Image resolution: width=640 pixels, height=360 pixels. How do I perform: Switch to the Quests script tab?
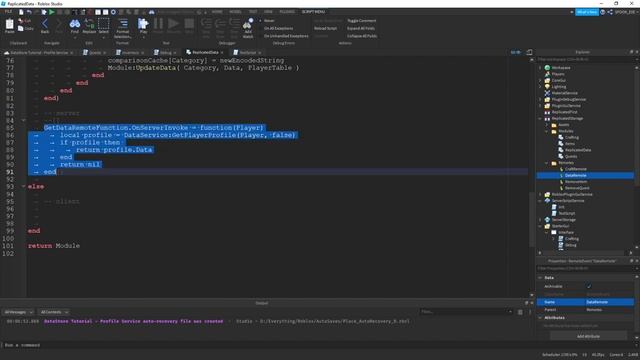click(x=94, y=53)
